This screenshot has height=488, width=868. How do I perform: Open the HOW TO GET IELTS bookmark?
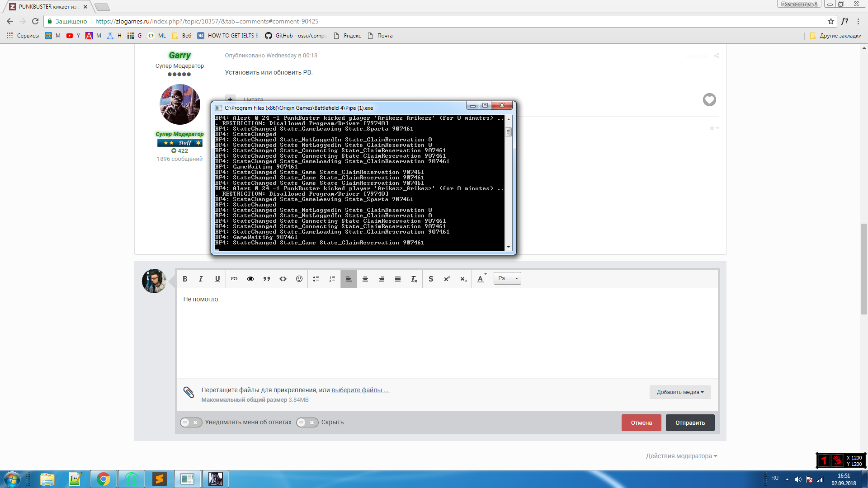228,36
